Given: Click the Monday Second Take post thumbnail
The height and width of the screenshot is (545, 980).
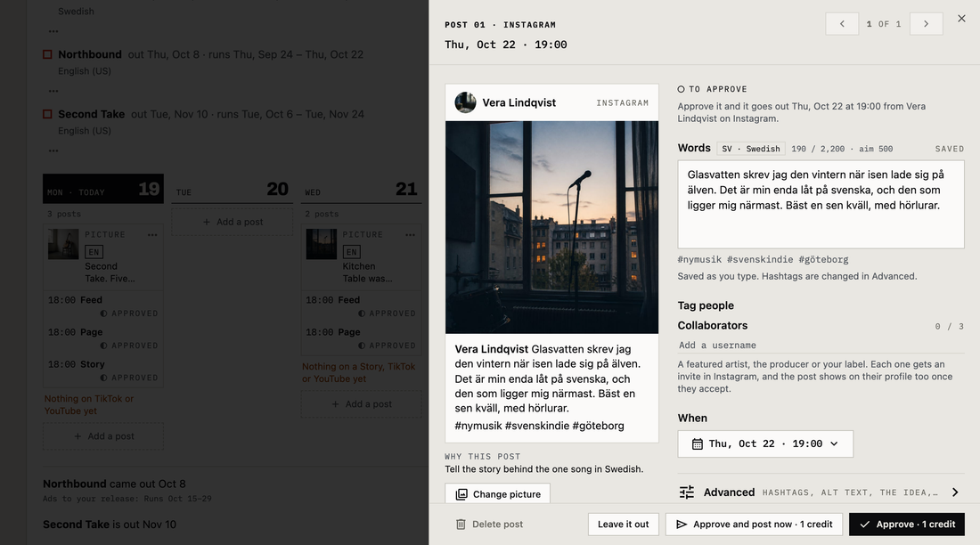Looking at the screenshot, I should point(63,244).
